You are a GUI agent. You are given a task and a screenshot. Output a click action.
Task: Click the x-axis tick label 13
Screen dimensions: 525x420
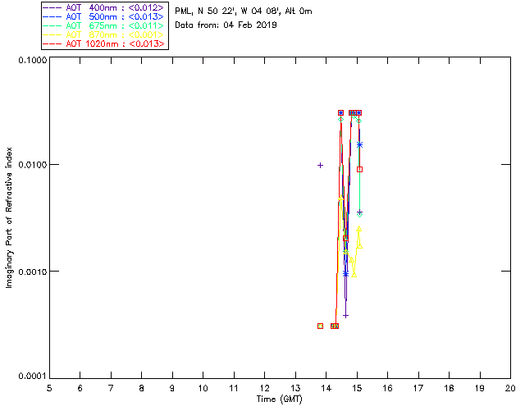point(295,389)
